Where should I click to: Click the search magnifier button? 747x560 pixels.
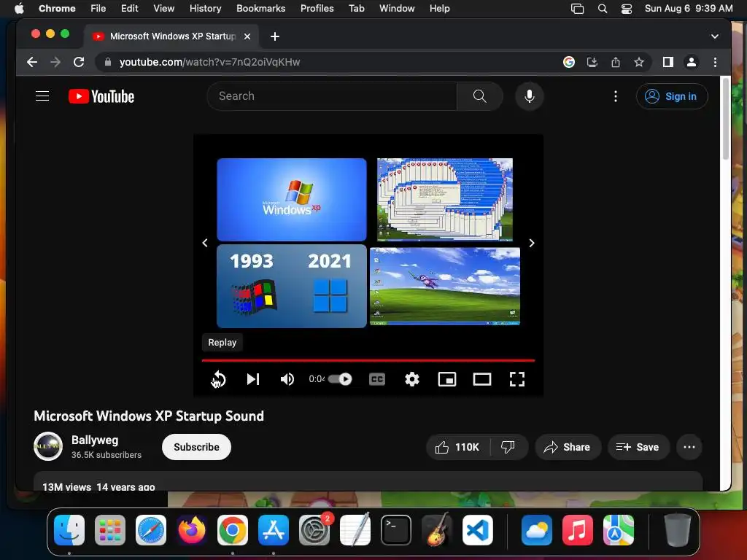tap(480, 96)
